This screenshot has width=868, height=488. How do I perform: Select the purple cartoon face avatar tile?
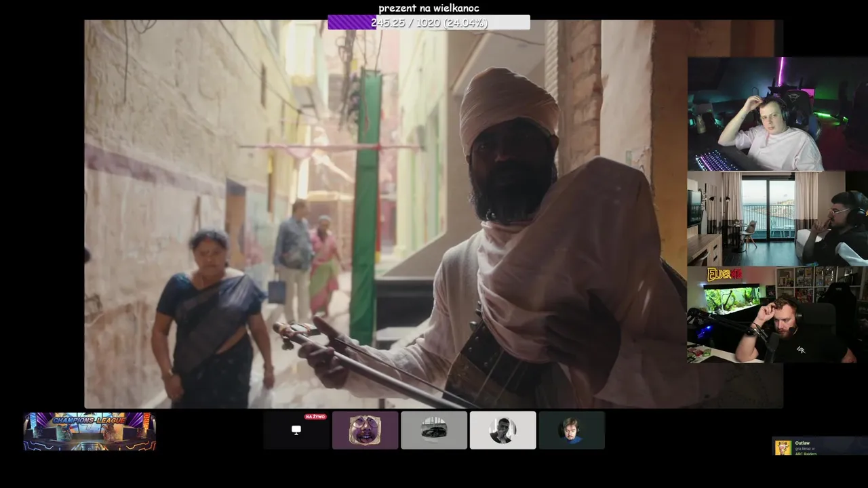[x=365, y=430]
